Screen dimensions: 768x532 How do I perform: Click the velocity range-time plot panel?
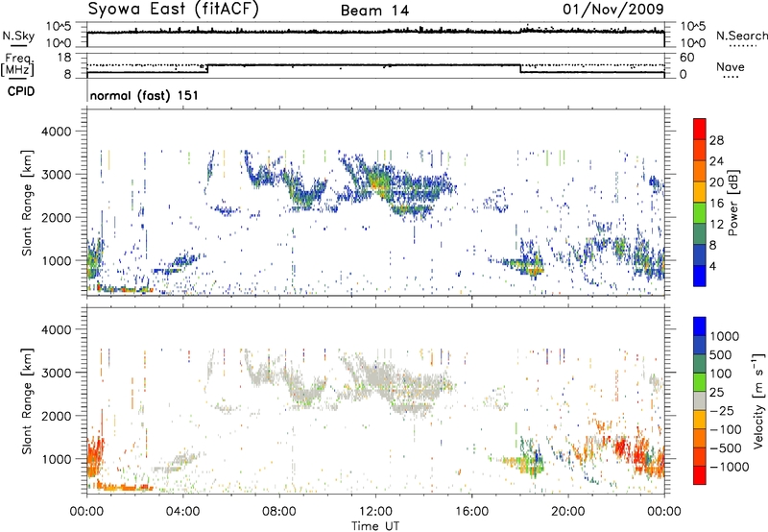tap(375, 400)
